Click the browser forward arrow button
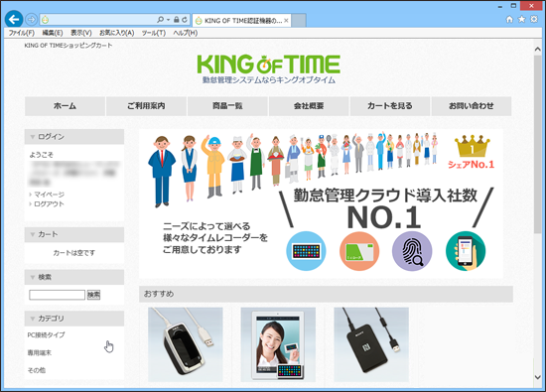This screenshot has height=392, width=546. click(32, 20)
